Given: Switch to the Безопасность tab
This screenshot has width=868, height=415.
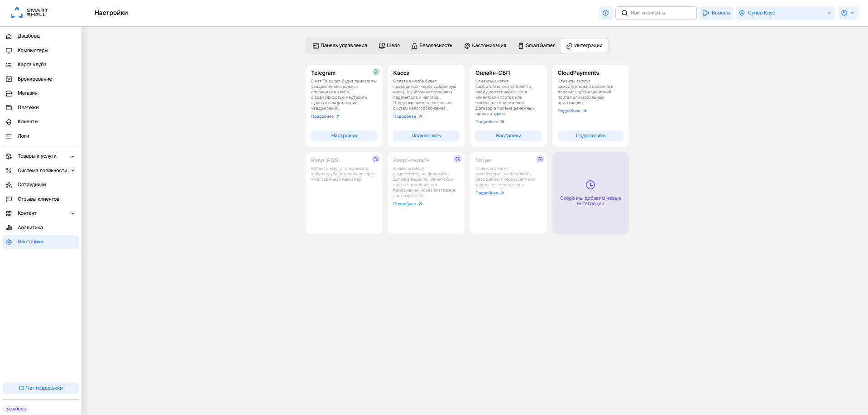Looking at the screenshot, I should (432, 46).
